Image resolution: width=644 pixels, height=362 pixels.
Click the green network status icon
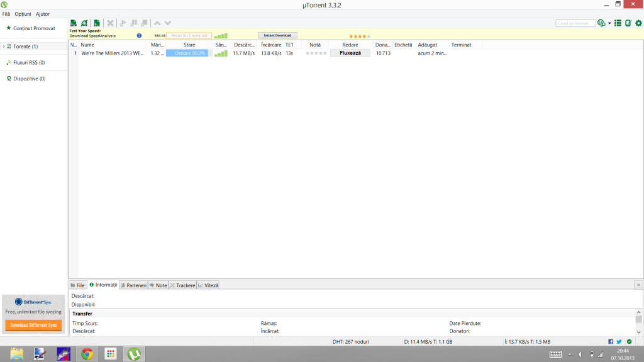tap(629, 341)
